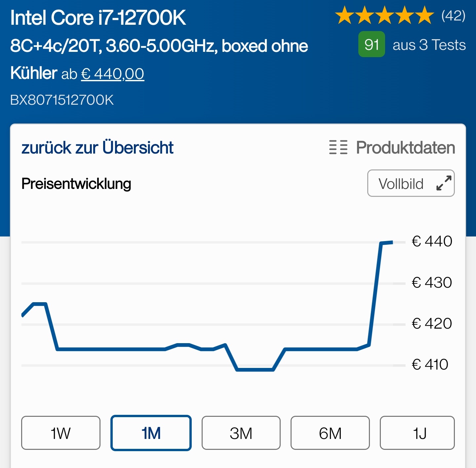476x468 pixels.
Task: Click the green 91 test score badge
Action: 372,44
